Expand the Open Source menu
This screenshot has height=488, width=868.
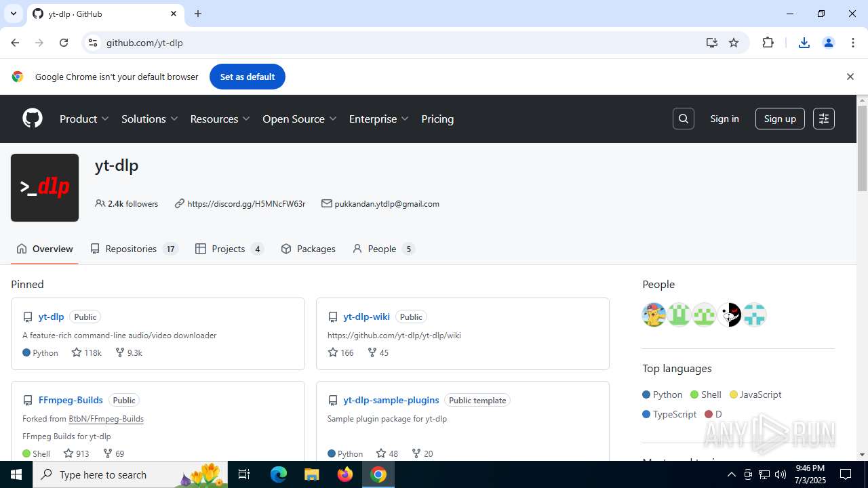point(300,119)
